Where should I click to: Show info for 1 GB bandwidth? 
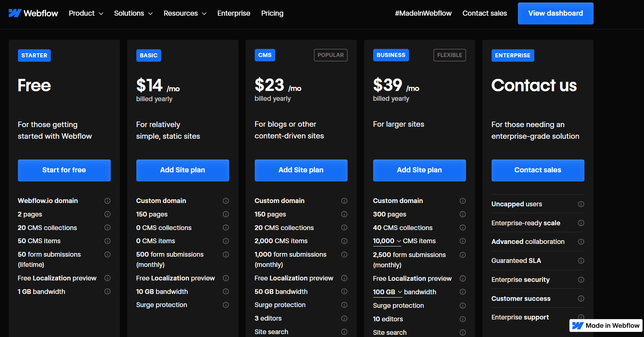coord(107,291)
